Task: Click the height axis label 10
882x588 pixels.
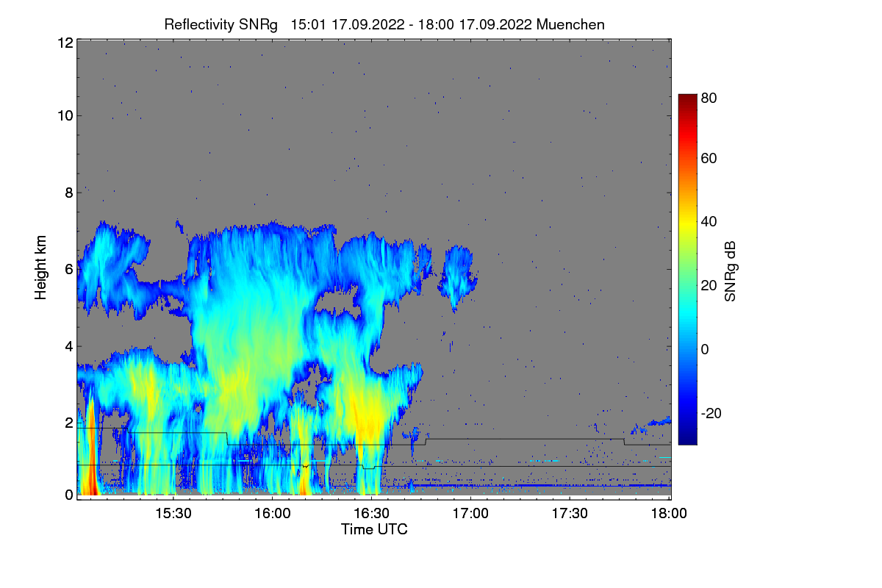Action: coord(65,115)
